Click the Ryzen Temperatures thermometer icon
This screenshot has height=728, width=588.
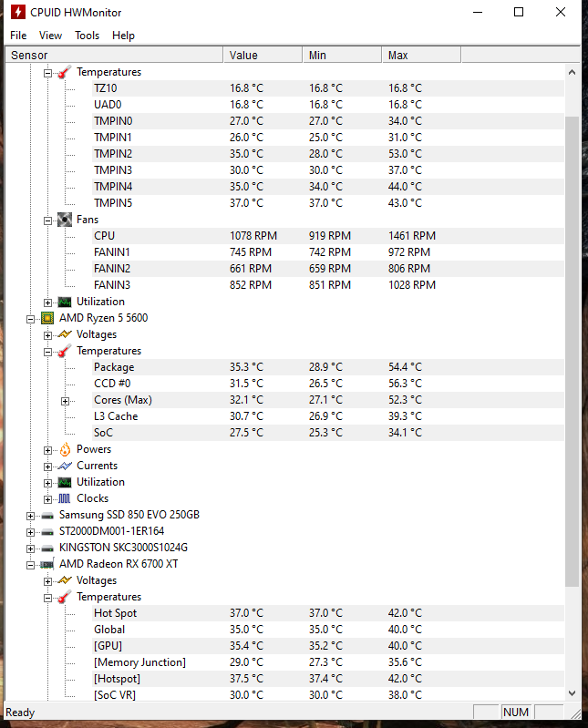(x=65, y=351)
